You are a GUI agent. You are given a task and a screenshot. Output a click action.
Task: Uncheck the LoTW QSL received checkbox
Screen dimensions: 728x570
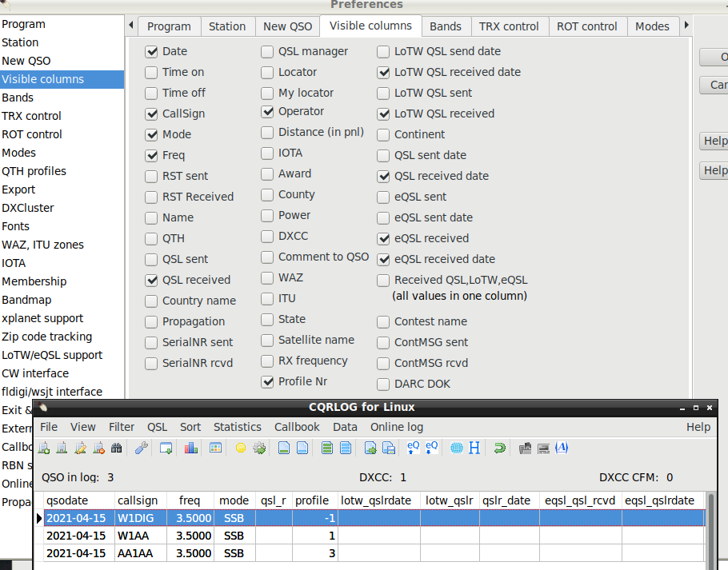(x=383, y=114)
